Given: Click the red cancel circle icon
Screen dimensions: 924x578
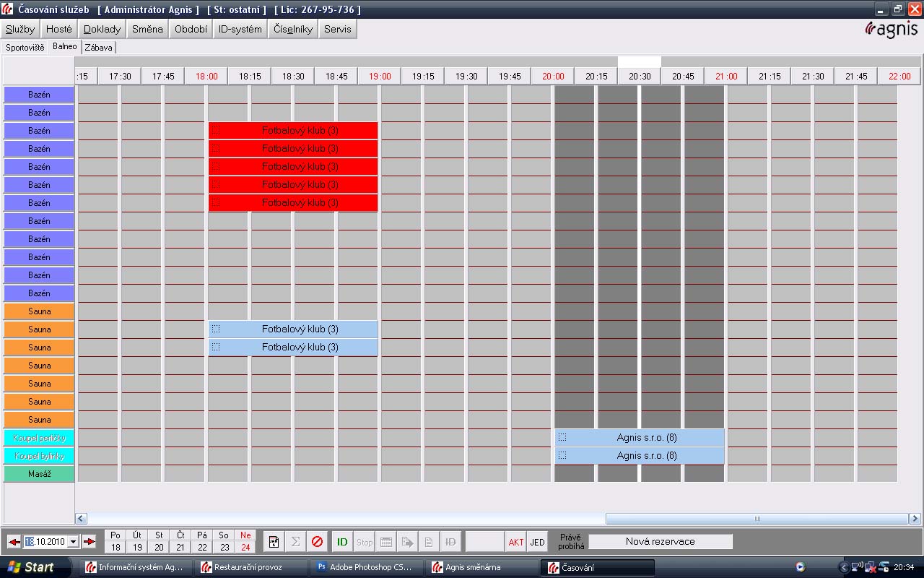Looking at the screenshot, I should (x=317, y=542).
